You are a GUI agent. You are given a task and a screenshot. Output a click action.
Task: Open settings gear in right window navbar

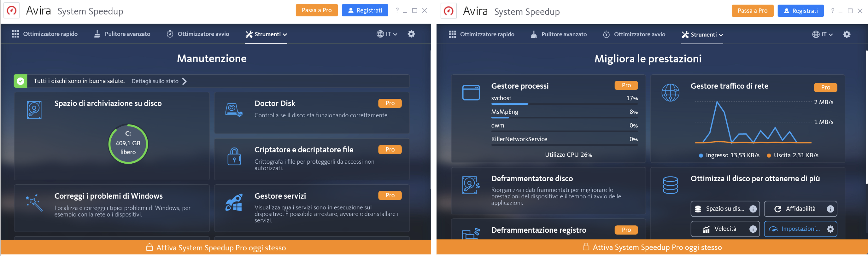(847, 34)
